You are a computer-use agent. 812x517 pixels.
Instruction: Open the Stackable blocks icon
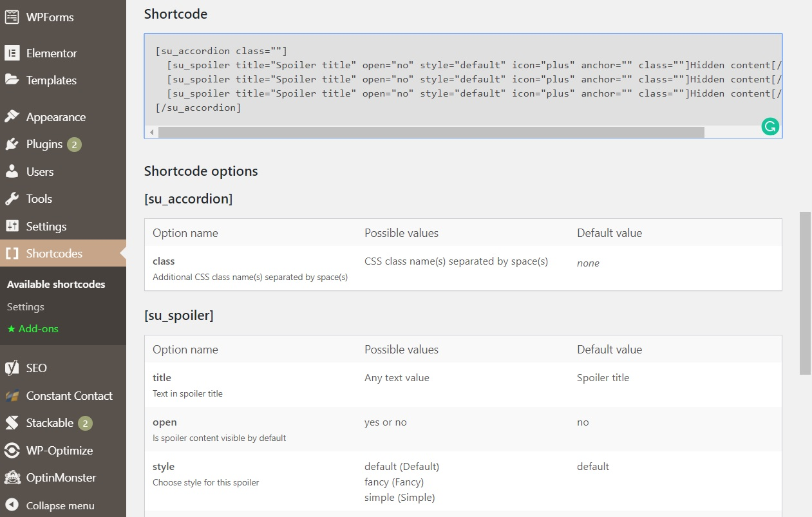point(12,423)
